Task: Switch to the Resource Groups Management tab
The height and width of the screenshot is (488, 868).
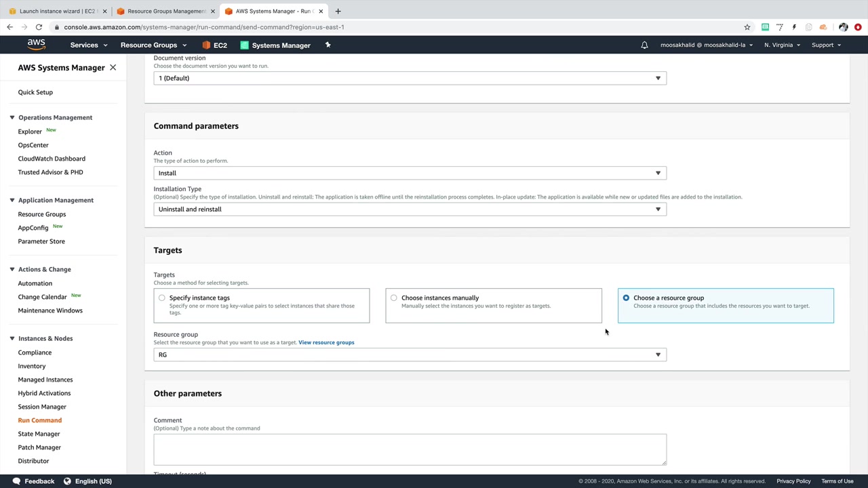Action: 165,11
